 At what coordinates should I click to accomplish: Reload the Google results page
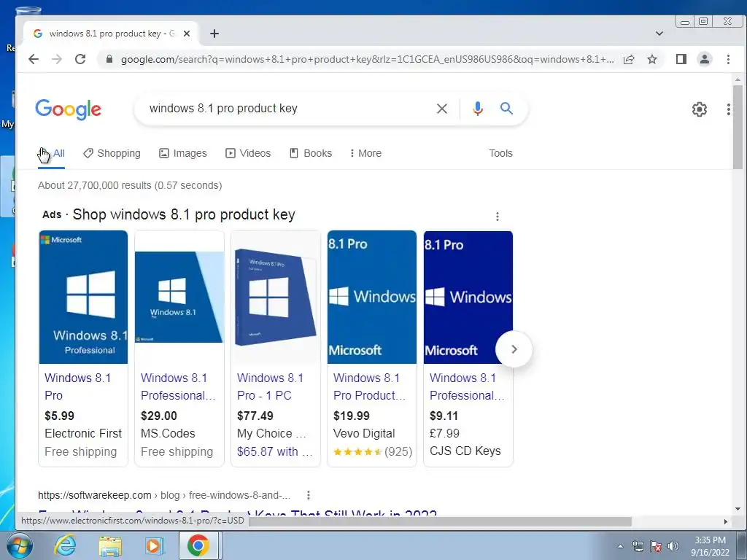click(x=80, y=59)
